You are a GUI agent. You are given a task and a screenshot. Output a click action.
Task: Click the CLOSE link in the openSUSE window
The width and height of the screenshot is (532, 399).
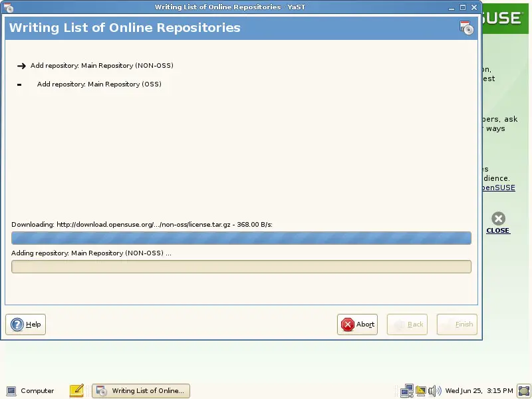[x=497, y=230]
